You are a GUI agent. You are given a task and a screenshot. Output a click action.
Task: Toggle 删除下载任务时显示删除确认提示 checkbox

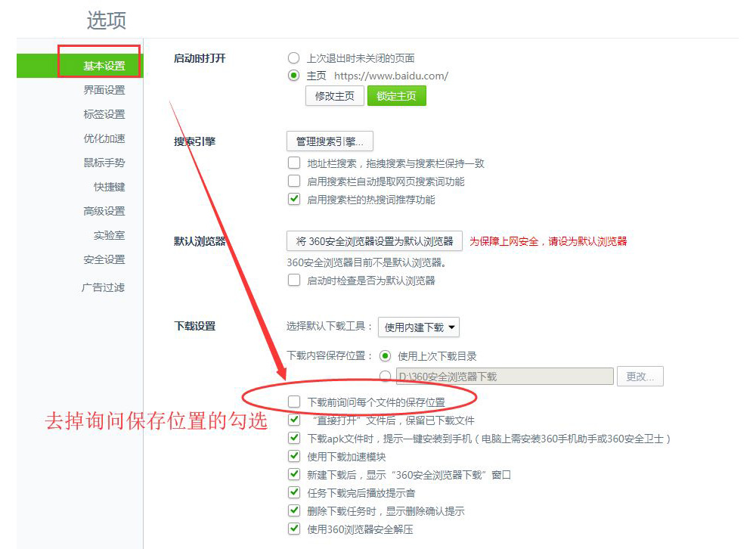[x=294, y=511]
